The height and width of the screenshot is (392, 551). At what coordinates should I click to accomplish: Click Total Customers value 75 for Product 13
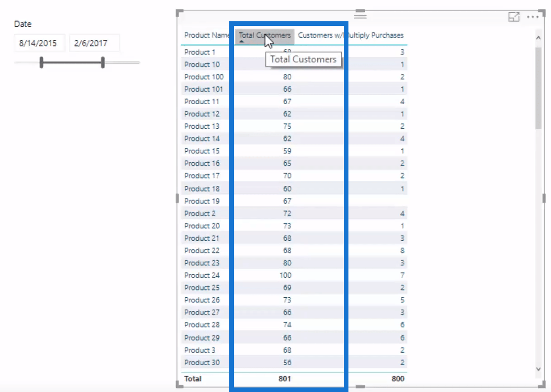point(287,126)
